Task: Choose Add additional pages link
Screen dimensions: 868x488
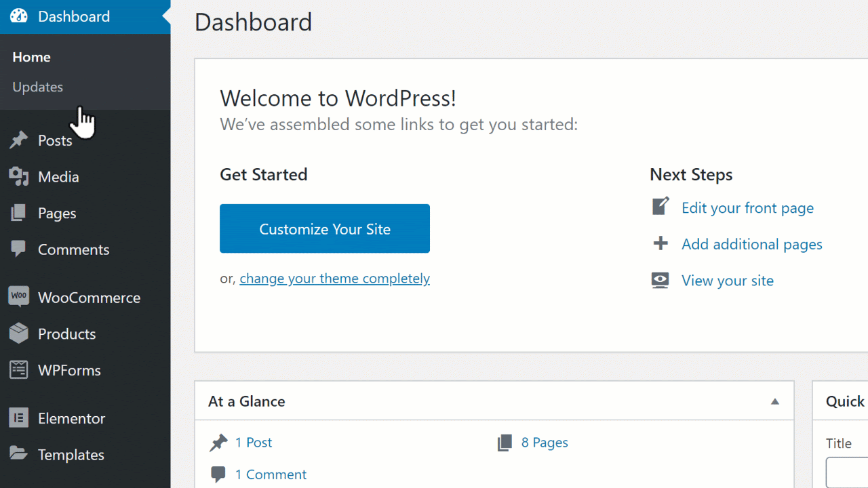Action: tap(751, 245)
